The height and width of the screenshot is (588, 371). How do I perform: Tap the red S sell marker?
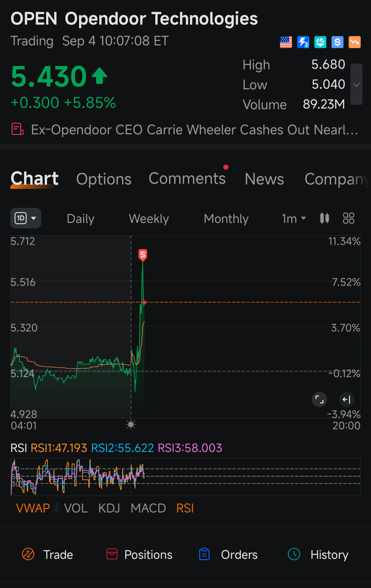coord(143,255)
